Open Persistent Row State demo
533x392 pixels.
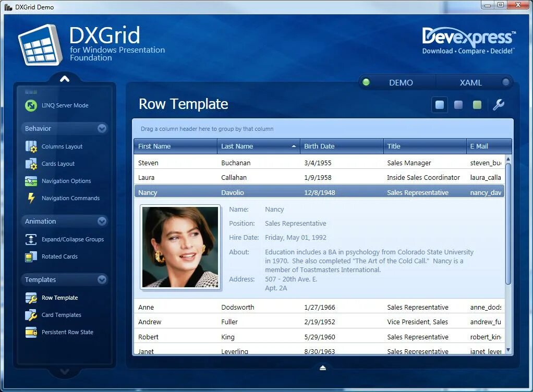coord(67,332)
